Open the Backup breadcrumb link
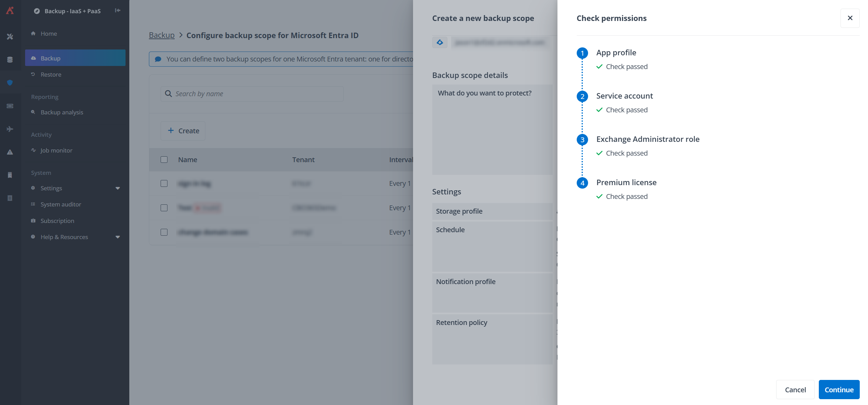The height and width of the screenshot is (405, 868). (161, 35)
